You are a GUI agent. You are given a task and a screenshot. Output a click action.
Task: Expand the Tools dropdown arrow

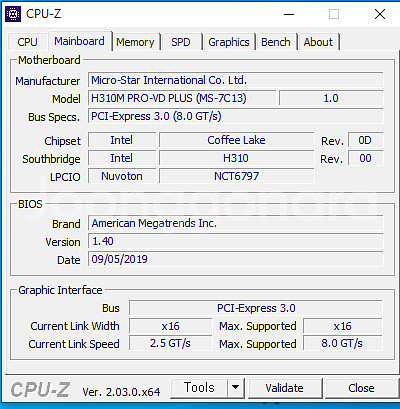[x=236, y=388]
